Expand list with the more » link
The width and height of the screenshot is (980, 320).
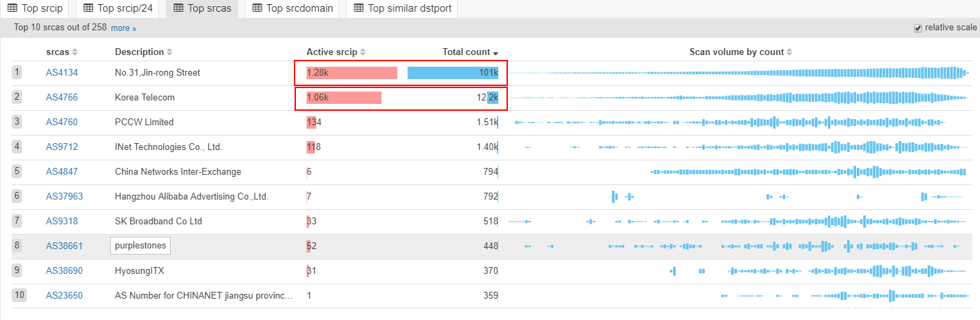[123, 28]
